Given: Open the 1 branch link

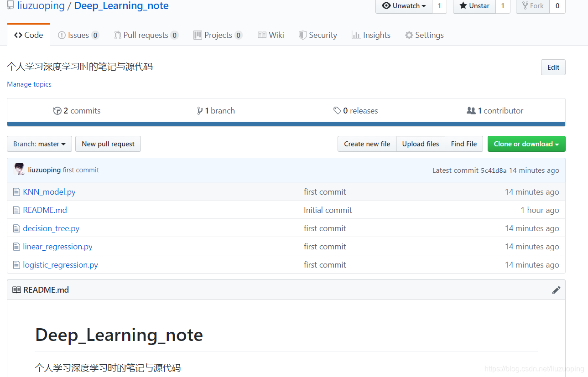Looking at the screenshot, I should [216, 111].
